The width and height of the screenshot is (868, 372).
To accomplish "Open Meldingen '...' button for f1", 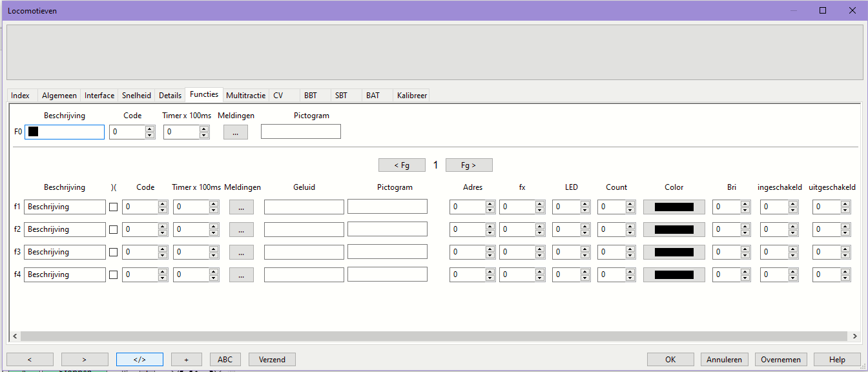I will click(x=241, y=207).
